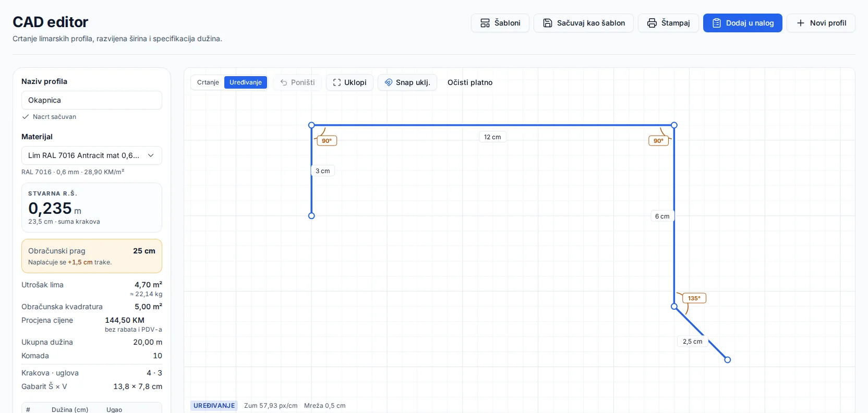The image size is (868, 413).
Task: Click the 3 cm segment length label
Action: coord(323,171)
